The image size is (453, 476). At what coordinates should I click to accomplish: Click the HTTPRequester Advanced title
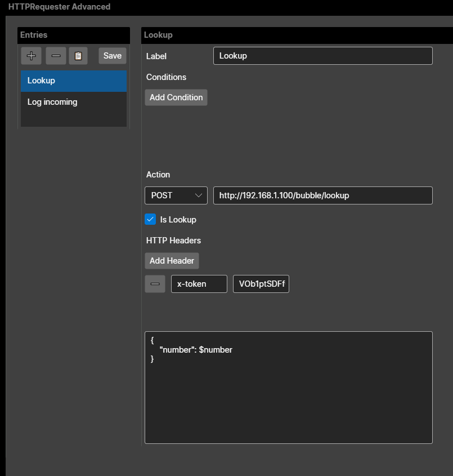point(60,7)
